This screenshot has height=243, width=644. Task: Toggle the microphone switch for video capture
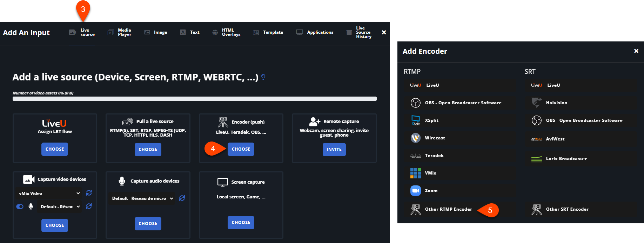(20, 206)
